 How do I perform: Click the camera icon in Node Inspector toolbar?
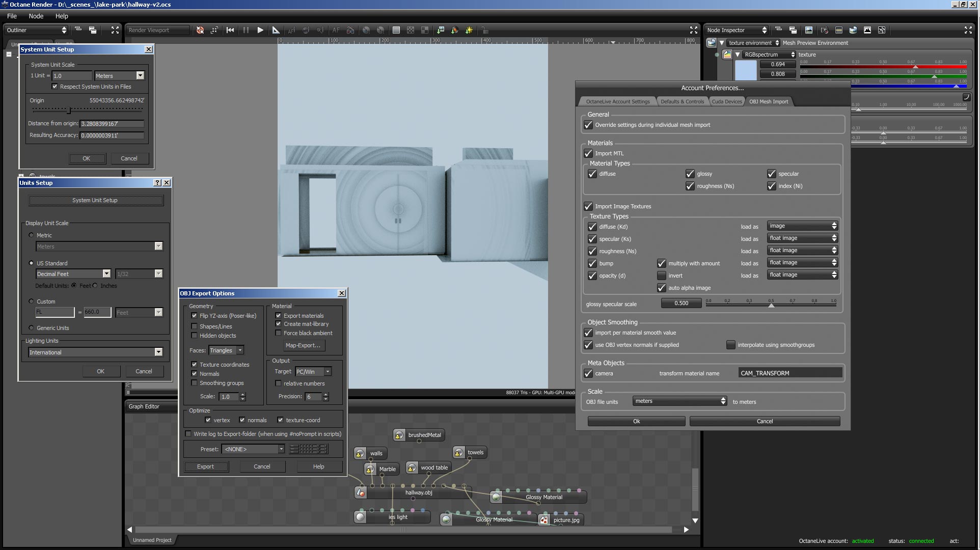825,30
